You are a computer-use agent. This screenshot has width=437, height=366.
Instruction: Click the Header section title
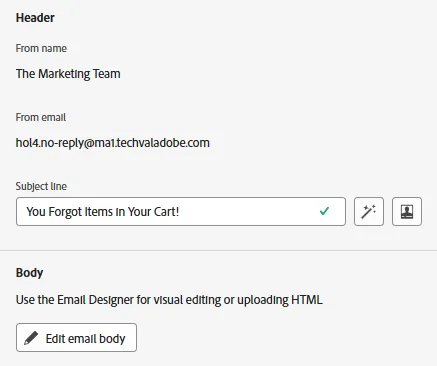pos(35,18)
